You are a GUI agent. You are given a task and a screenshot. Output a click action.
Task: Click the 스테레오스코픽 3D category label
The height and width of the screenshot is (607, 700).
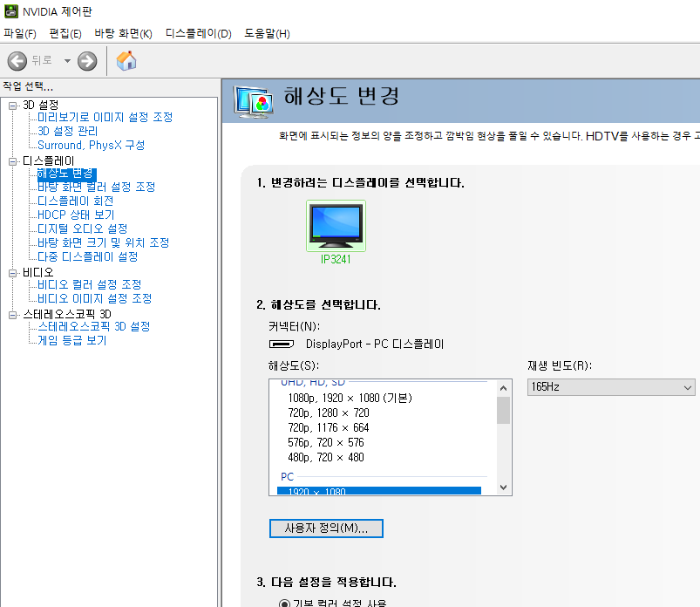click(67, 315)
